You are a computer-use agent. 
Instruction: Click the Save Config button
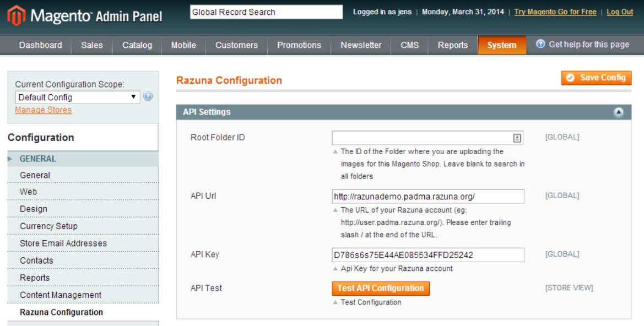click(597, 78)
